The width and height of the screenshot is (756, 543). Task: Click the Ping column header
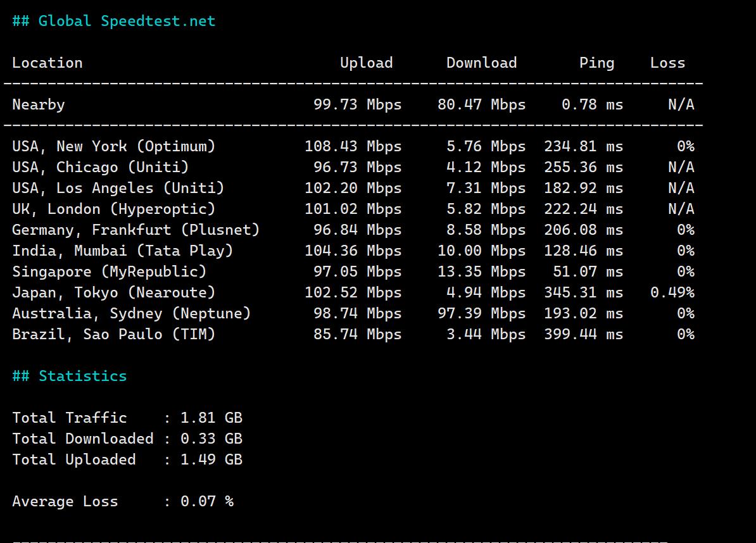click(x=596, y=63)
